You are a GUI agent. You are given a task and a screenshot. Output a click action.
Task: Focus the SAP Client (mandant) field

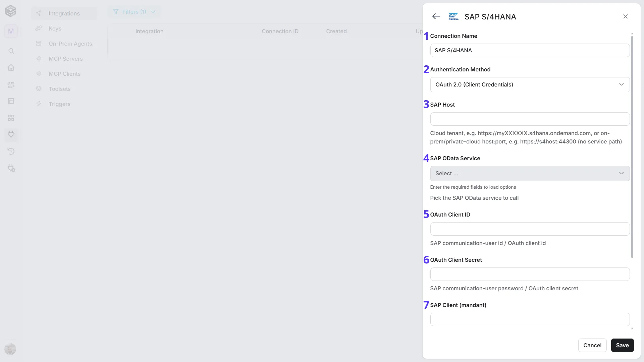coord(530,319)
